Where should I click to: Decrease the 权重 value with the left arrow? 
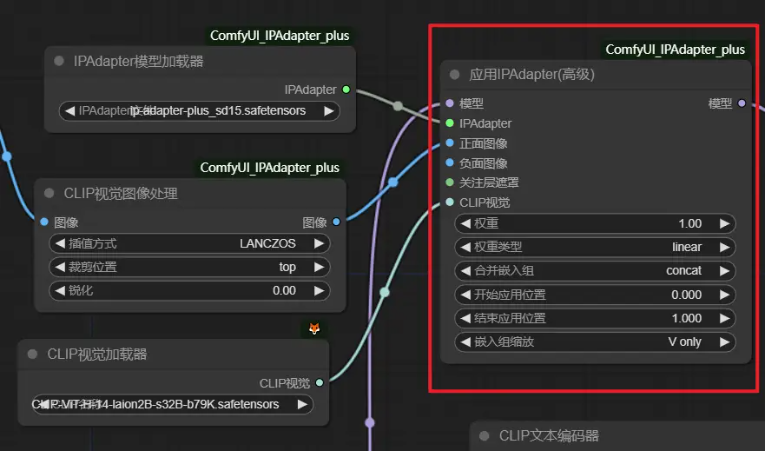click(465, 224)
